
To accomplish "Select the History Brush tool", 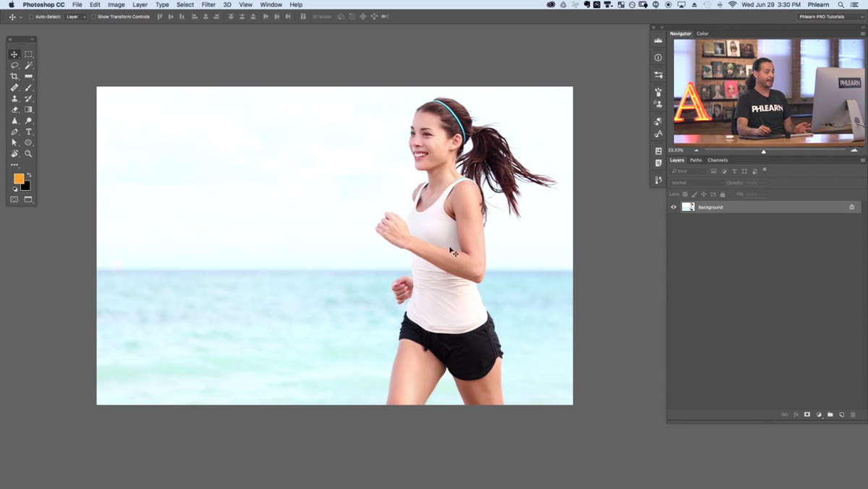I will (28, 98).
